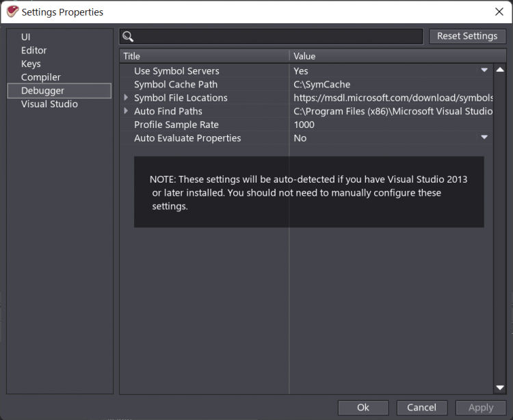Open the Editor settings category
Viewport: 513px width, 420px height.
click(x=34, y=51)
